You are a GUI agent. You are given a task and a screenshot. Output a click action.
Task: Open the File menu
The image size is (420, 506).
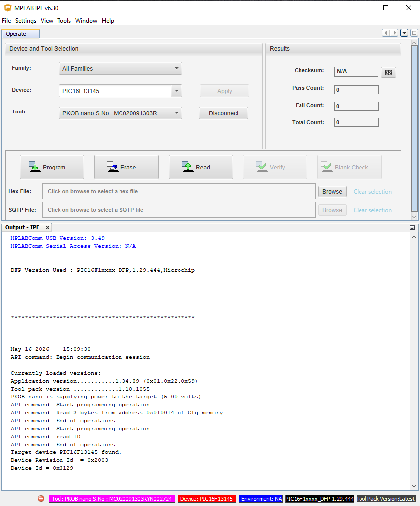[6, 21]
